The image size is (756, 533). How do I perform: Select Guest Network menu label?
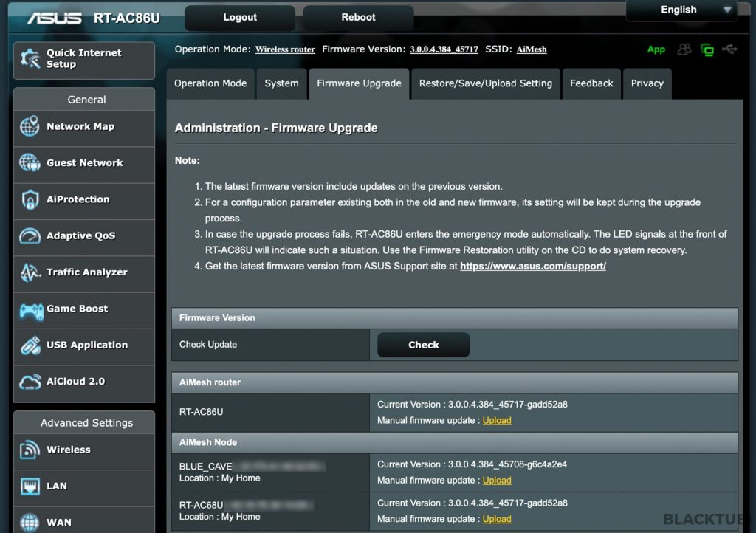point(85,163)
